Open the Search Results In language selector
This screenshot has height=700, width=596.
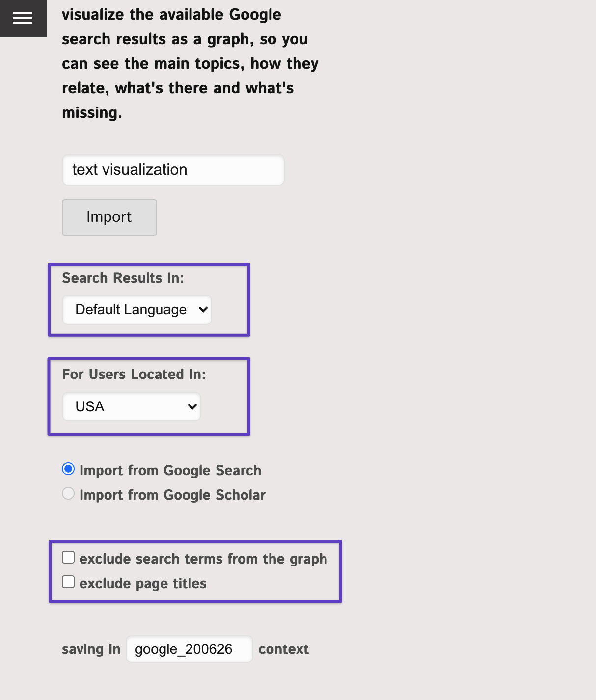(x=136, y=309)
